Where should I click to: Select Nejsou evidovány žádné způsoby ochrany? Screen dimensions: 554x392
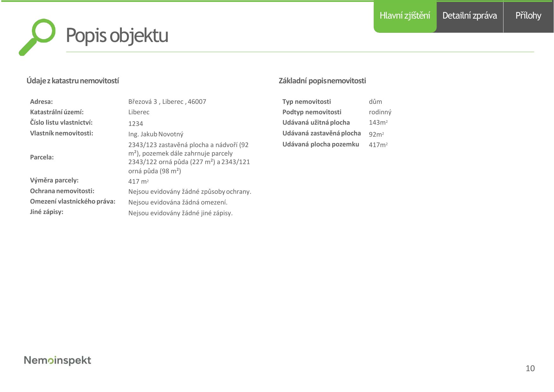point(190,192)
